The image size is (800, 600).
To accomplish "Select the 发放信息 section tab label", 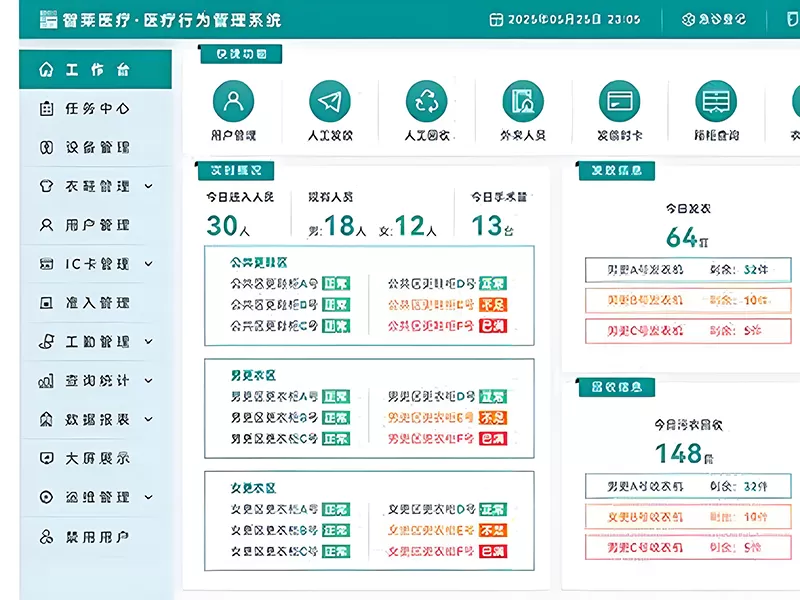I will 617,170.
